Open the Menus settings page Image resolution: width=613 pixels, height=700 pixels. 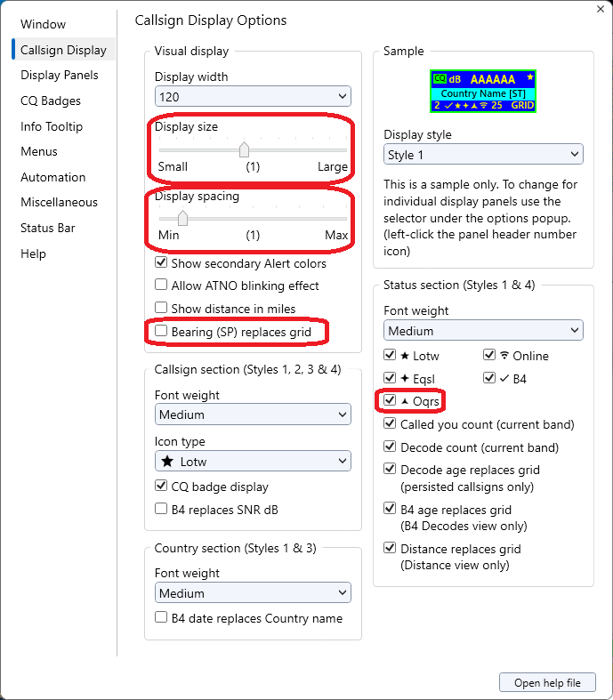[x=39, y=152]
